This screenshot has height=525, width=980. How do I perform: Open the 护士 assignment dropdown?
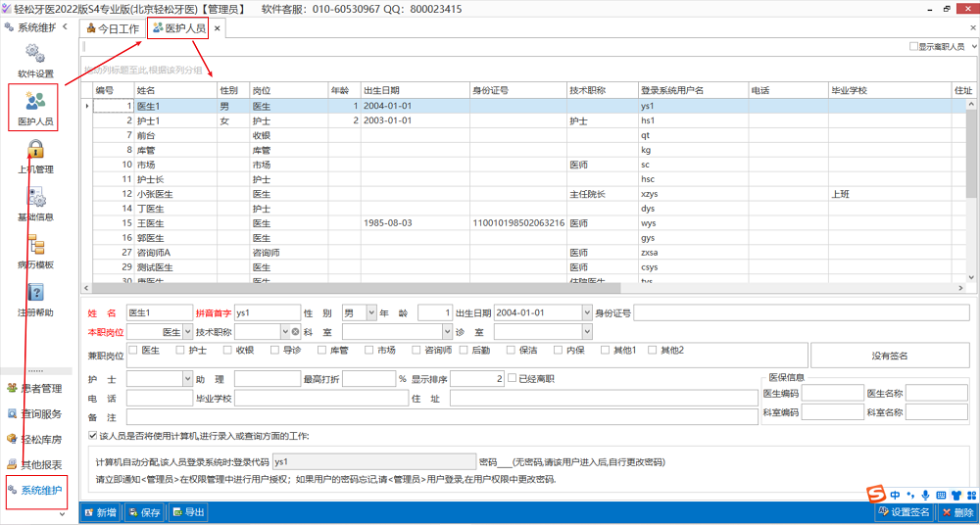click(188, 379)
